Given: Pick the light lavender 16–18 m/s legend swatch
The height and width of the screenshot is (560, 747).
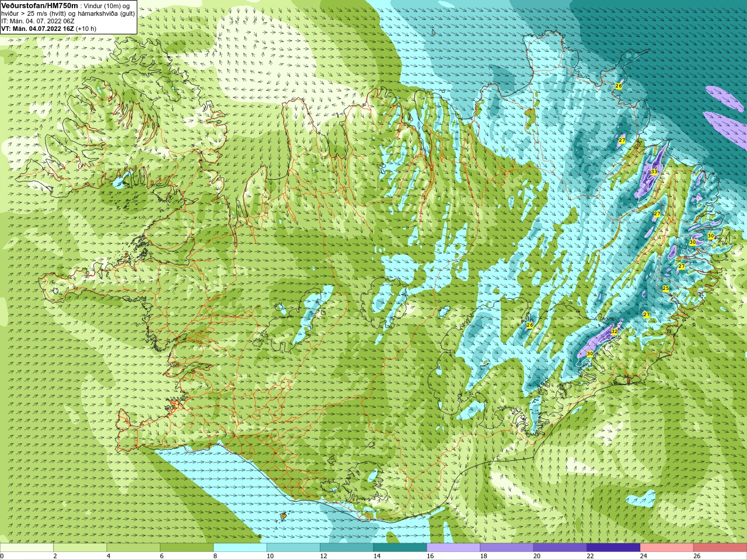Looking at the screenshot, I should click(x=453, y=548).
